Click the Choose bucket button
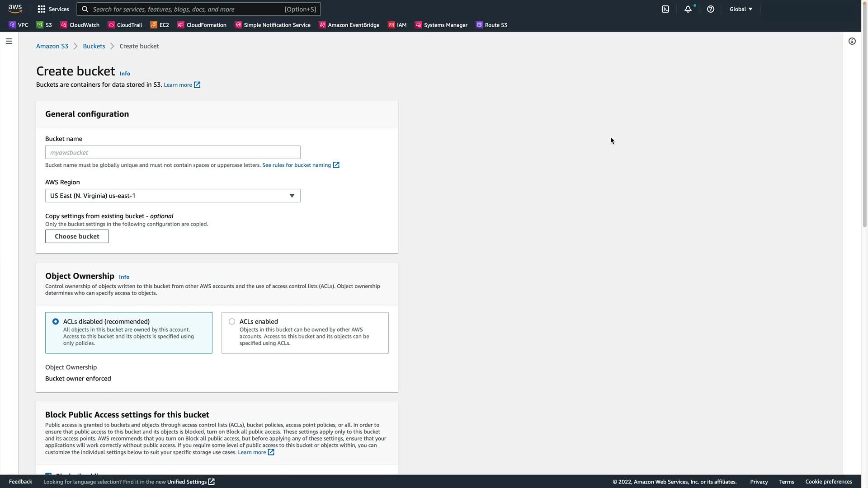 coord(77,236)
